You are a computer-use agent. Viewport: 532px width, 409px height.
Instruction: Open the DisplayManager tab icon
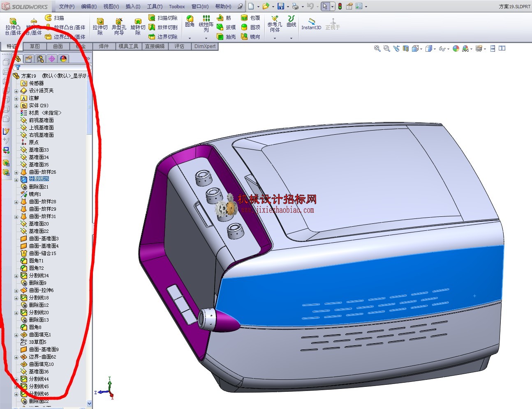(63, 59)
